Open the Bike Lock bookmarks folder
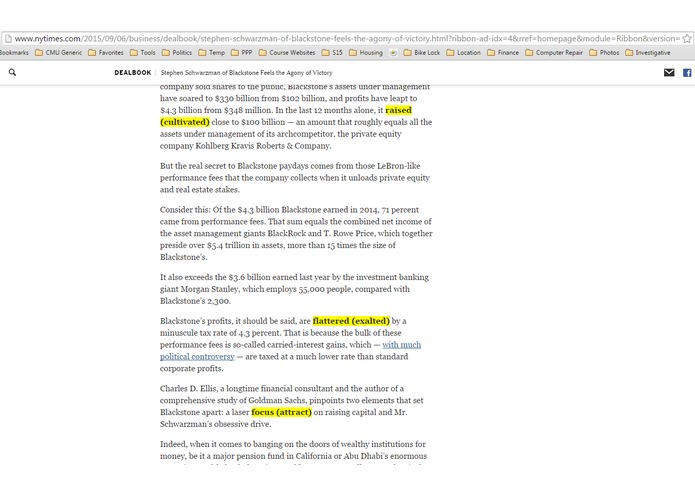 coord(422,52)
